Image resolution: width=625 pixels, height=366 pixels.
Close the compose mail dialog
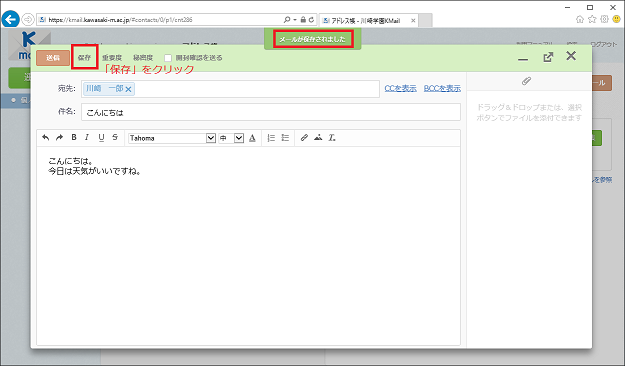coord(571,56)
